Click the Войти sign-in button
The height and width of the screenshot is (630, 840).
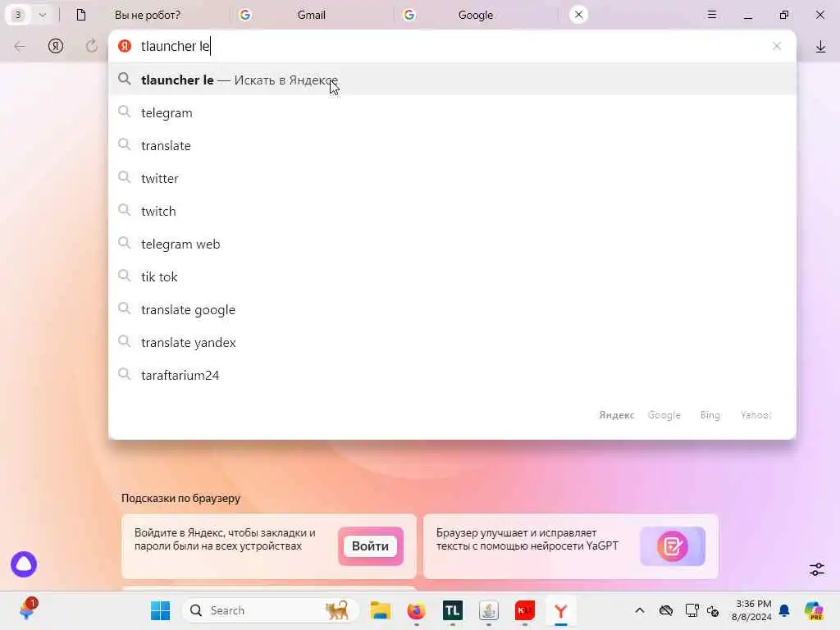pyautogui.click(x=370, y=546)
